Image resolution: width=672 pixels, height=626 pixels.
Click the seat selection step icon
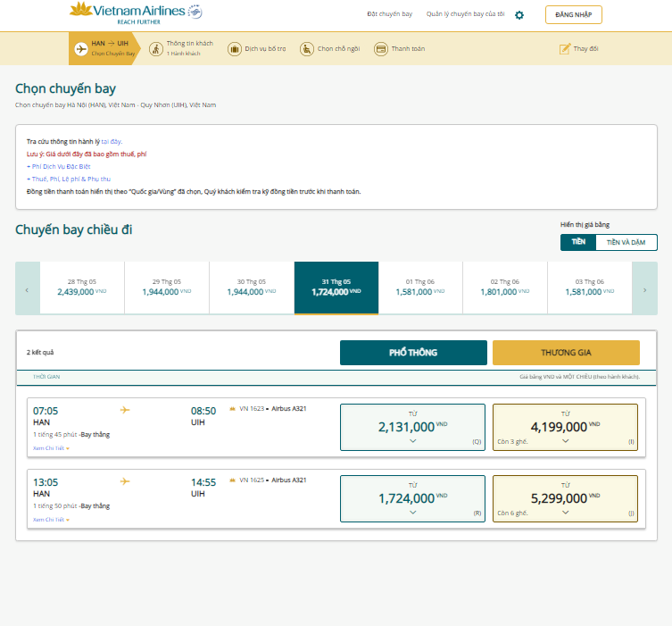pyautogui.click(x=307, y=49)
